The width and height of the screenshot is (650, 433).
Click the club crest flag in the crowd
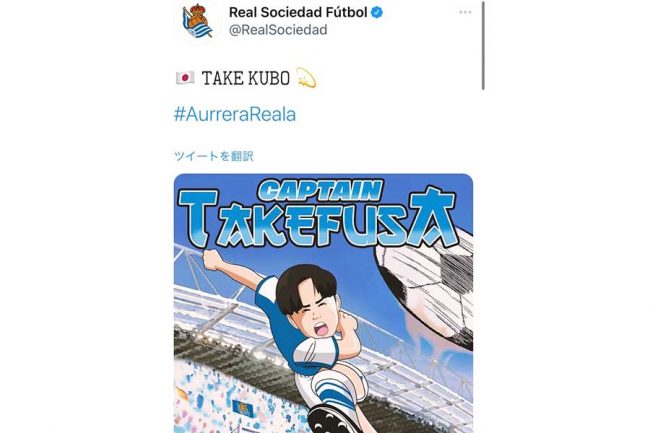click(x=242, y=409)
